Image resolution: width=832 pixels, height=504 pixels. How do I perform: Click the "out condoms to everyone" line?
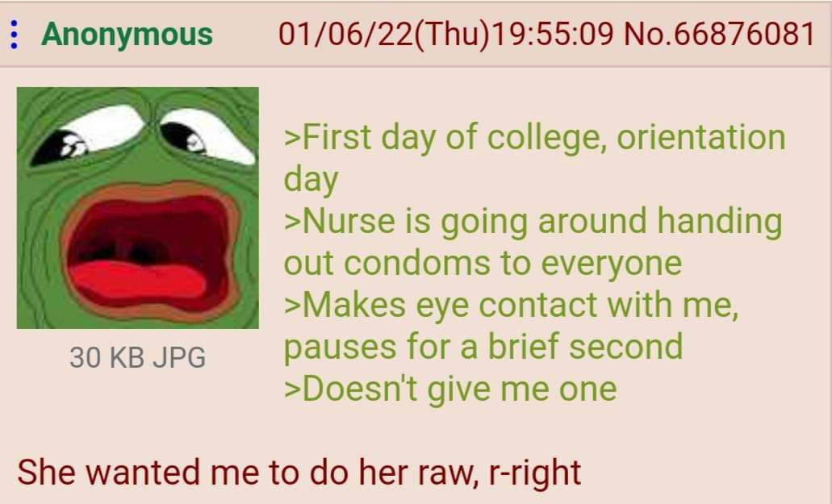pos(483,264)
